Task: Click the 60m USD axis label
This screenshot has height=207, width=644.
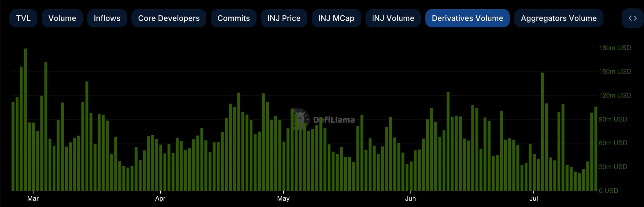Action: pyautogui.click(x=613, y=143)
